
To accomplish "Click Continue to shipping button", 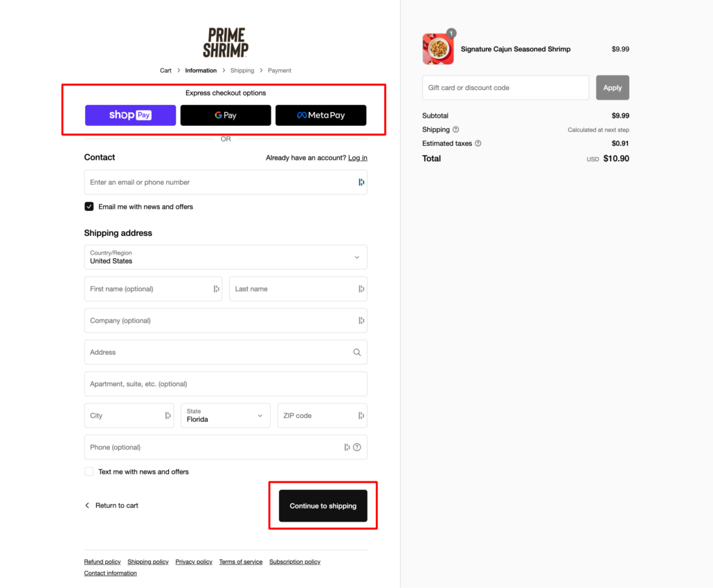I will [323, 506].
